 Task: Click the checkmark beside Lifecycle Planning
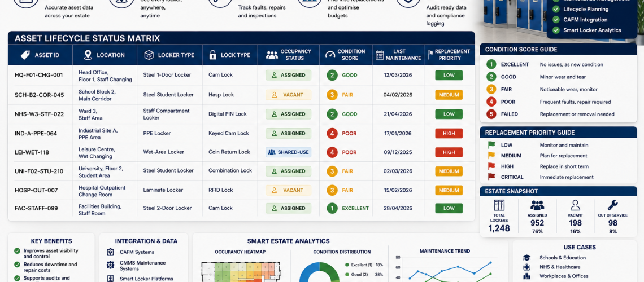point(556,9)
